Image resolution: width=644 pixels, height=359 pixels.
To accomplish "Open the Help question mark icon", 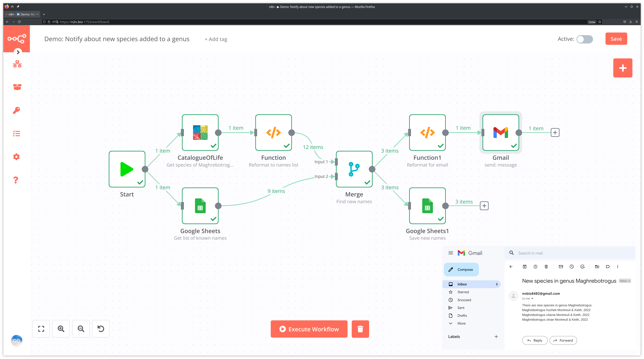I will [x=16, y=180].
